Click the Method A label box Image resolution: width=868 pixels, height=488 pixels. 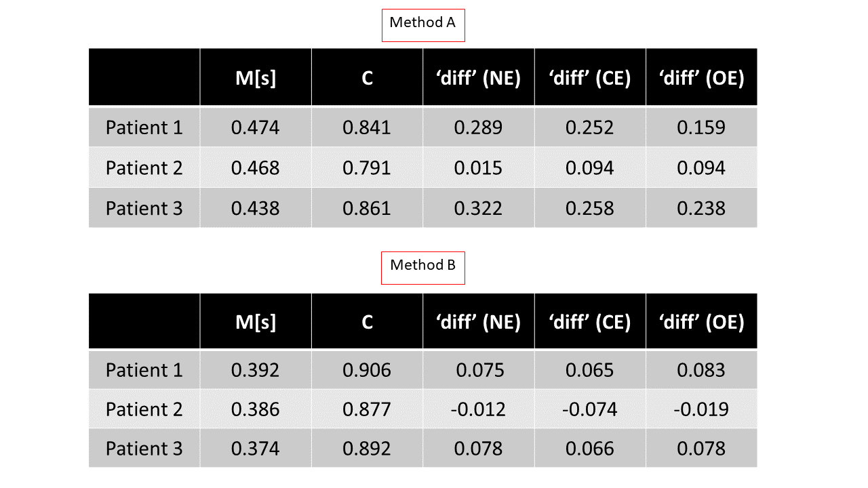[422, 23]
